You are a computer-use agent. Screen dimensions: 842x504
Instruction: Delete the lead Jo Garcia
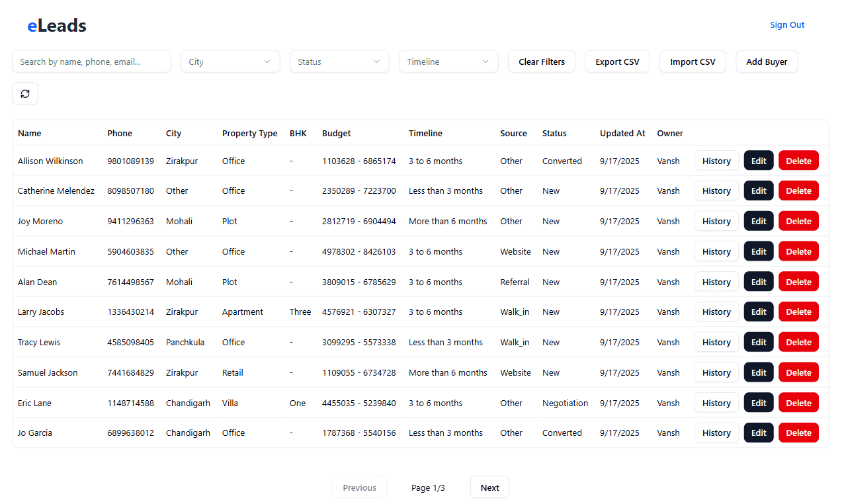coord(798,433)
